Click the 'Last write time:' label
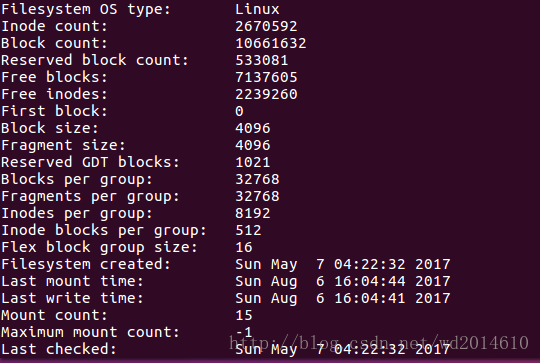This screenshot has width=540, height=363. (72, 298)
